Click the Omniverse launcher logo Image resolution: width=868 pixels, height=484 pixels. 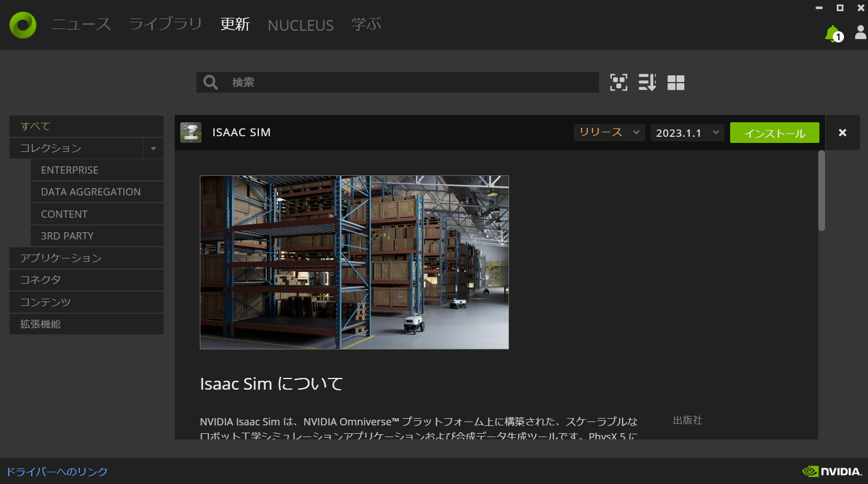coord(22,25)
